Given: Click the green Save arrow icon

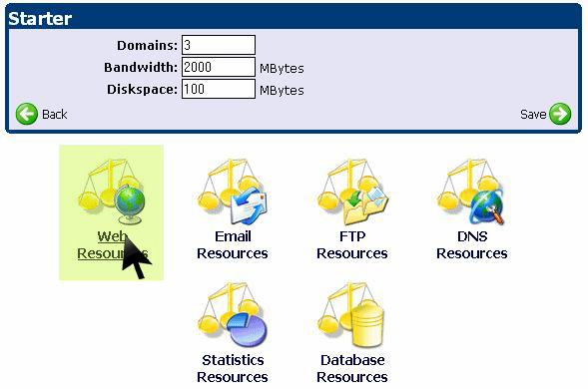Looking at the screenshot, I should 560,114.
